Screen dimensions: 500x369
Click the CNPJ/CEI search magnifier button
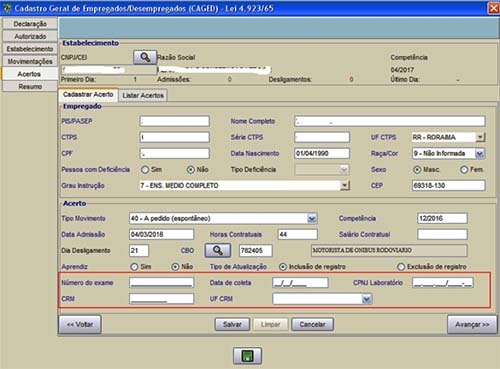(x=145, y=57)
